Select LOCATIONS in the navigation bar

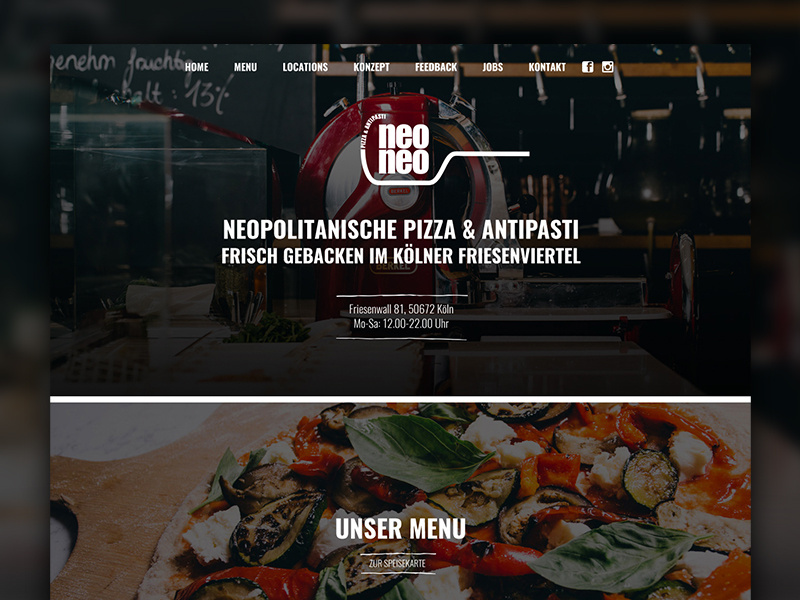305,67
